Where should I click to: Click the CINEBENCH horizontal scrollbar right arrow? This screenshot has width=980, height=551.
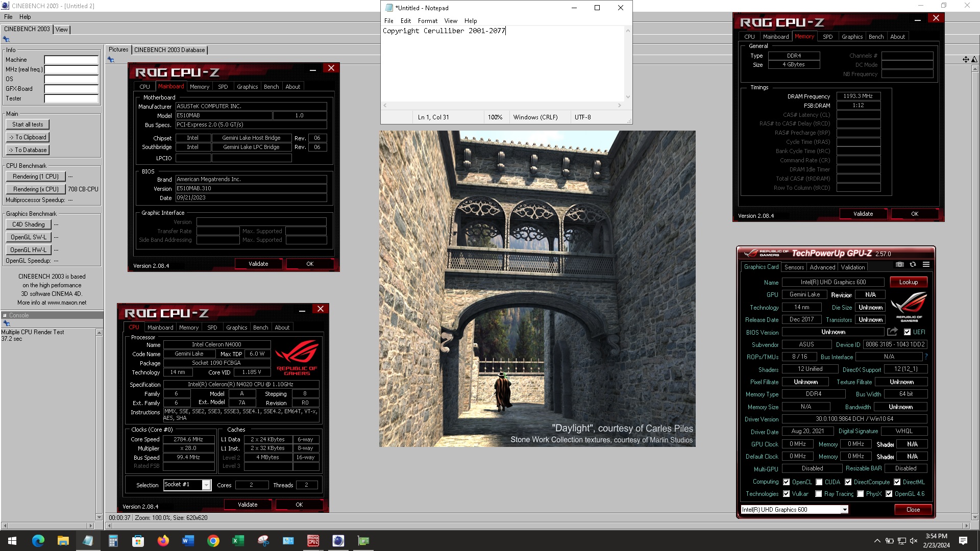point(966,525)
